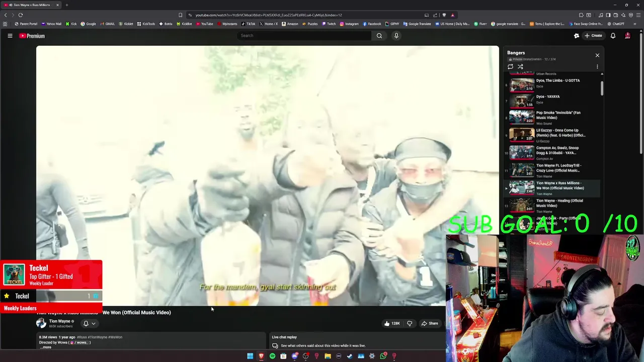The height and width of the screenshot is (362, 644).
Task: Open the Instagram bookmark
Action: (349, 24)
